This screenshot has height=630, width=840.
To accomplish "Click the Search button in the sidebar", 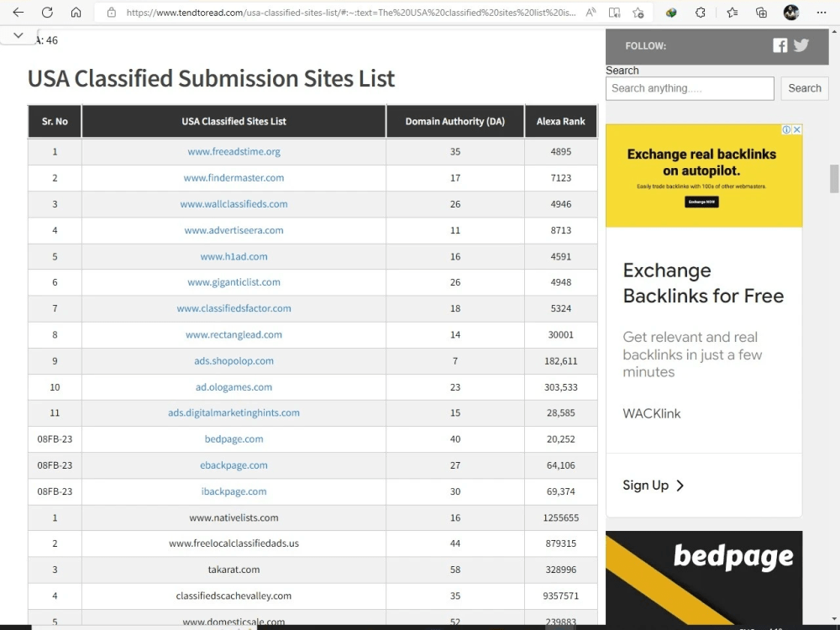I will [805, 88].
